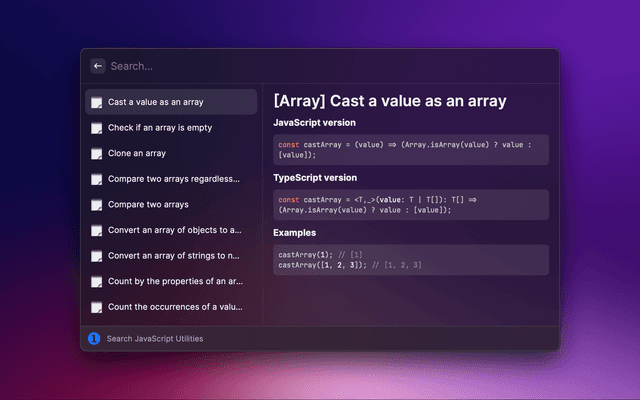Screen dimensions: 640x400
Task: Click the Search input field
Action: click(x=320, y=66)
